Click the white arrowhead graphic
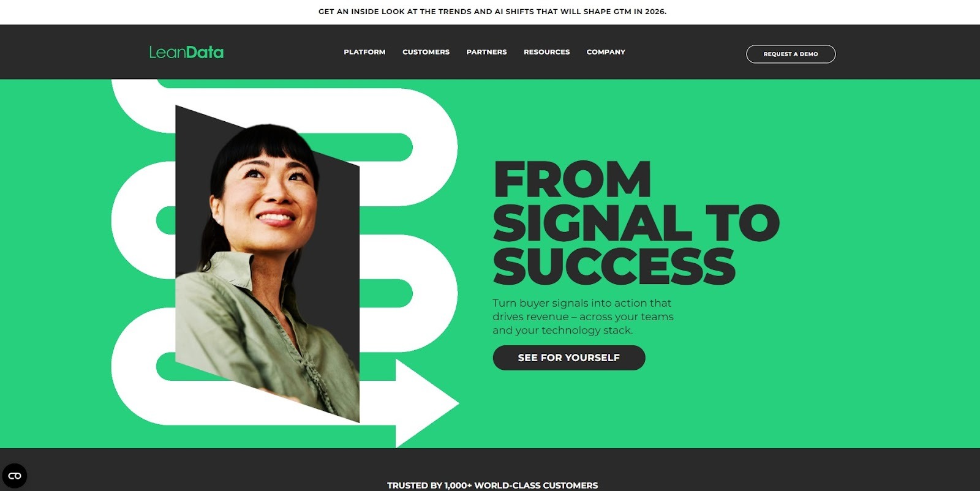Viewport: 980px width, 491px height. point(427,403)
